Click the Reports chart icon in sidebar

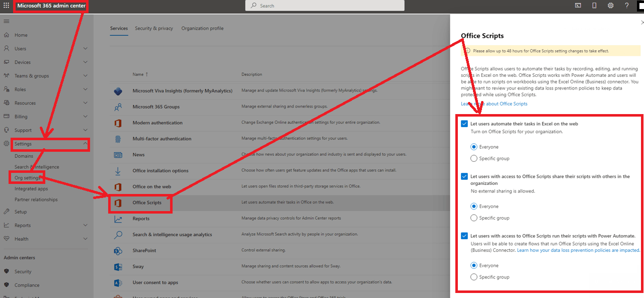pyautogui.click(x=7, y=225)
